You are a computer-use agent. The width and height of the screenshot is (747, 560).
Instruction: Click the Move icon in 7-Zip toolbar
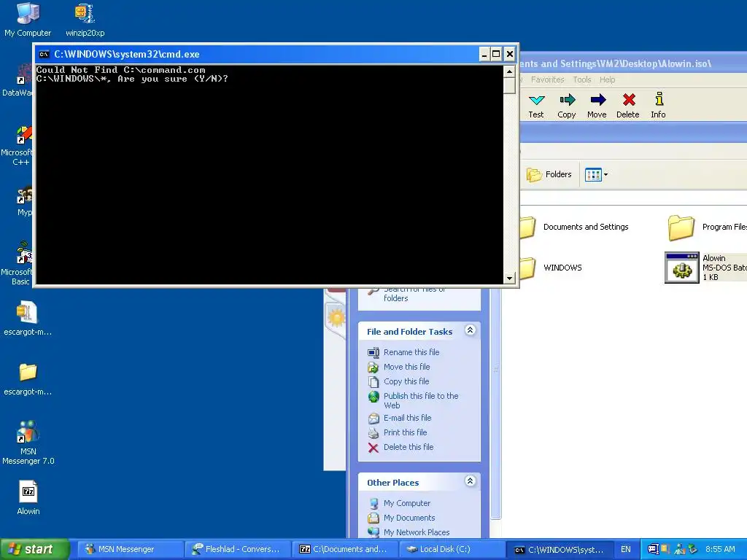597,105
